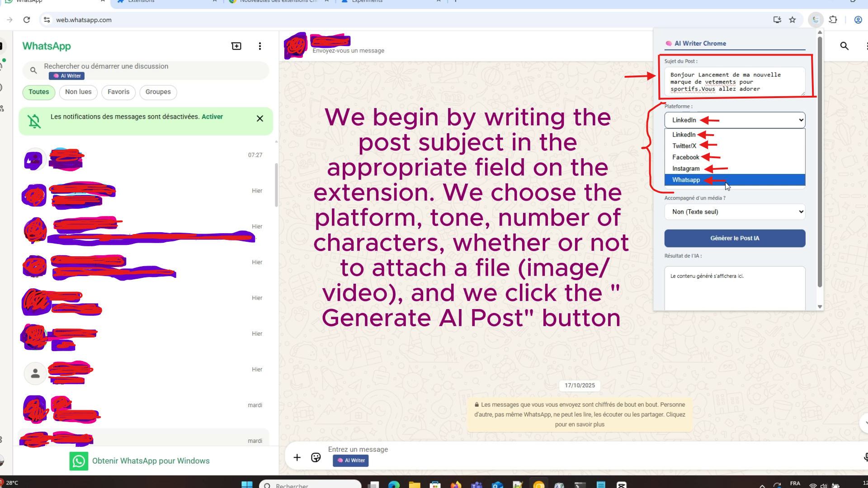The image size is (868, 488).
Task: Click the Générer le Post IA button
Action: 734,238
